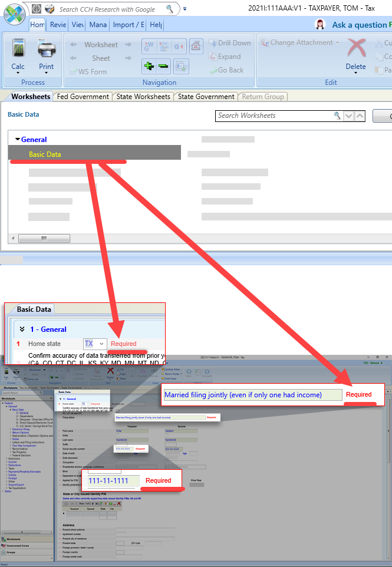Viewport: 392px width, 567px height.
Task: Click the Ask a question link
Action: (360, 25)
